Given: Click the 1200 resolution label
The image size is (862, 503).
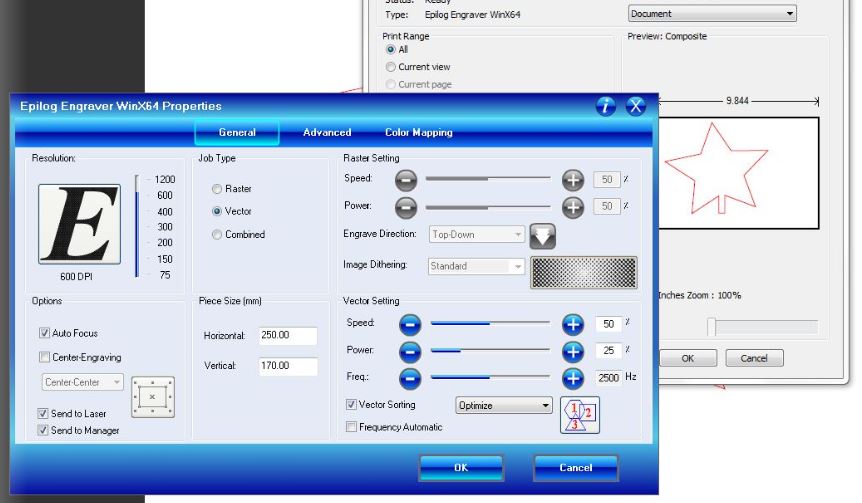Looking at the screenshot, I should [165, 180].
